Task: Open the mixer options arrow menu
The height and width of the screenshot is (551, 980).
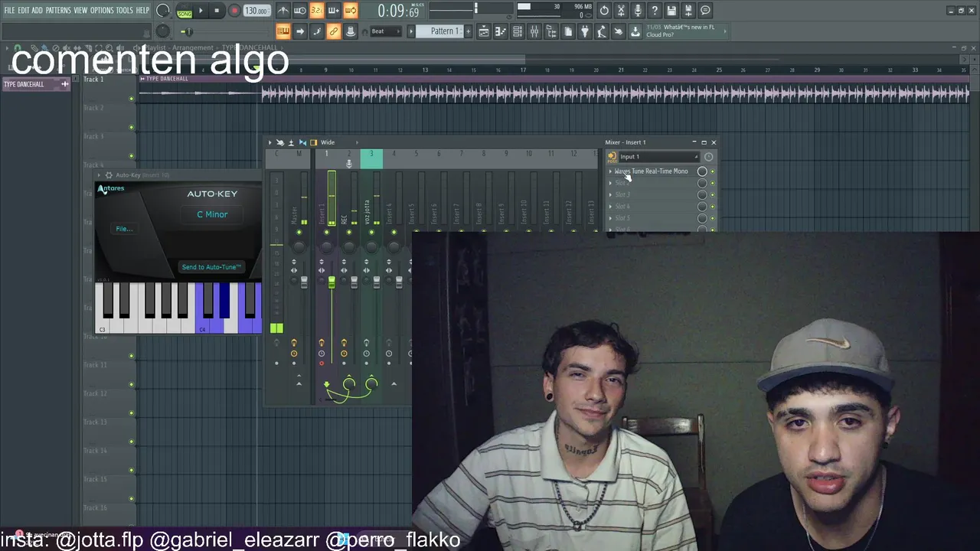Action: click(269, 142)
